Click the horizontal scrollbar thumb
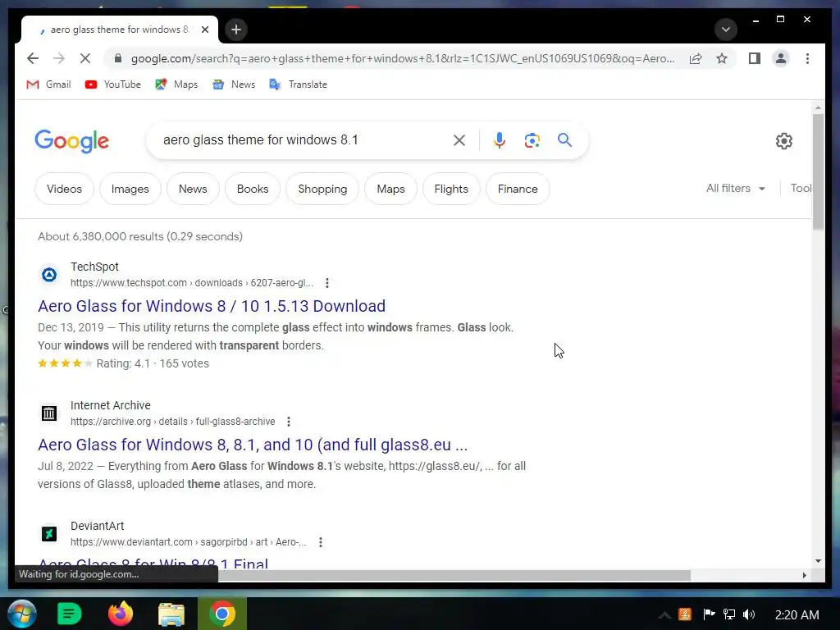Viewport: 840px width, 630px height. click(x=454, y=575)
